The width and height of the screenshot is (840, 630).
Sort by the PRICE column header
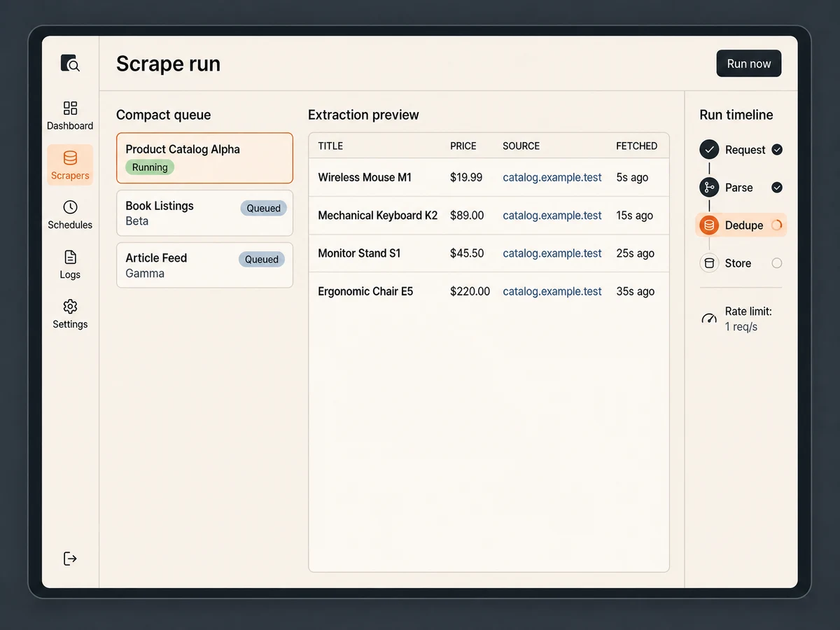[x=463, y=146]
